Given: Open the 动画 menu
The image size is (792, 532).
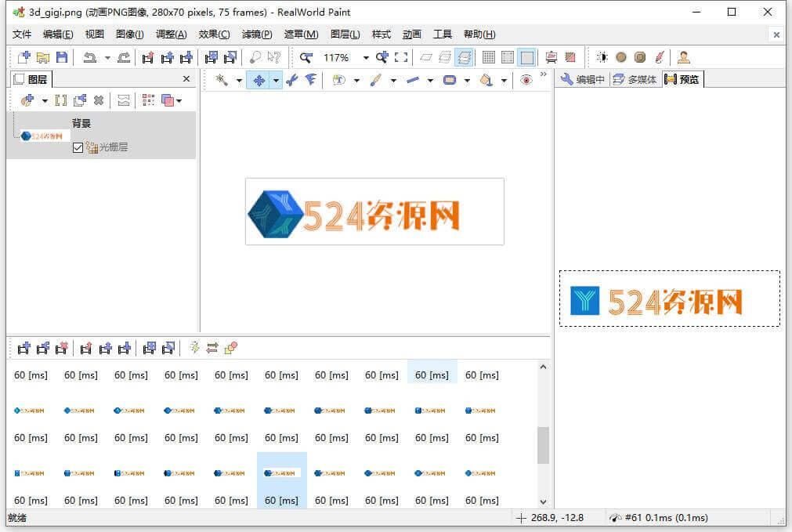Looking at the screenshot, I should pos(411,34).
